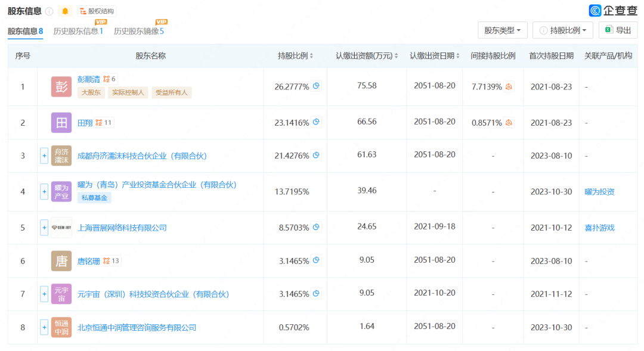Open the 股东类型 dropdown
Viewport: 644px width, 351px height.
coord(502,30)
